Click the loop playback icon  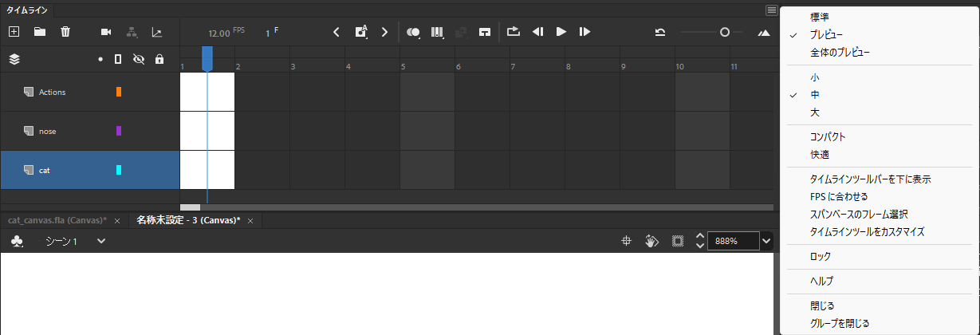513,32
